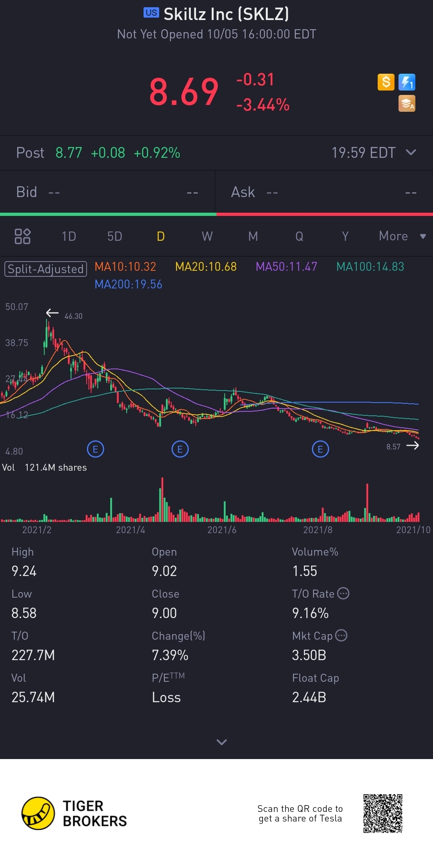The height and width of the screenshot is (868, 433).
Task: Tap the MA100:14.83 indicator label
Action: pyautogui.click(x=370, y=267)
